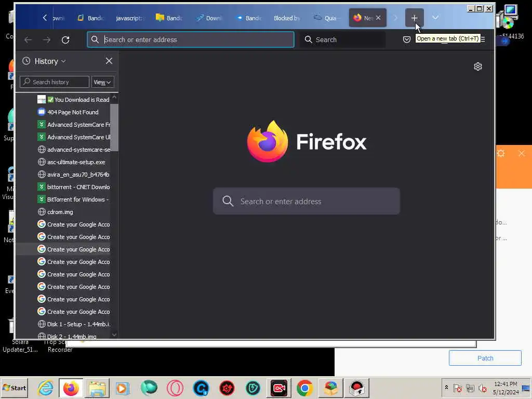
Task: Open history entry 'BitTorrent for Windows -'
Action: (74, 199)
